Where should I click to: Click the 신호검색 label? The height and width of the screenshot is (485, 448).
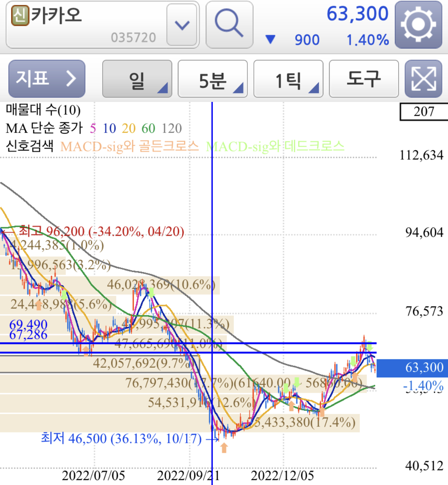(29, 146)
